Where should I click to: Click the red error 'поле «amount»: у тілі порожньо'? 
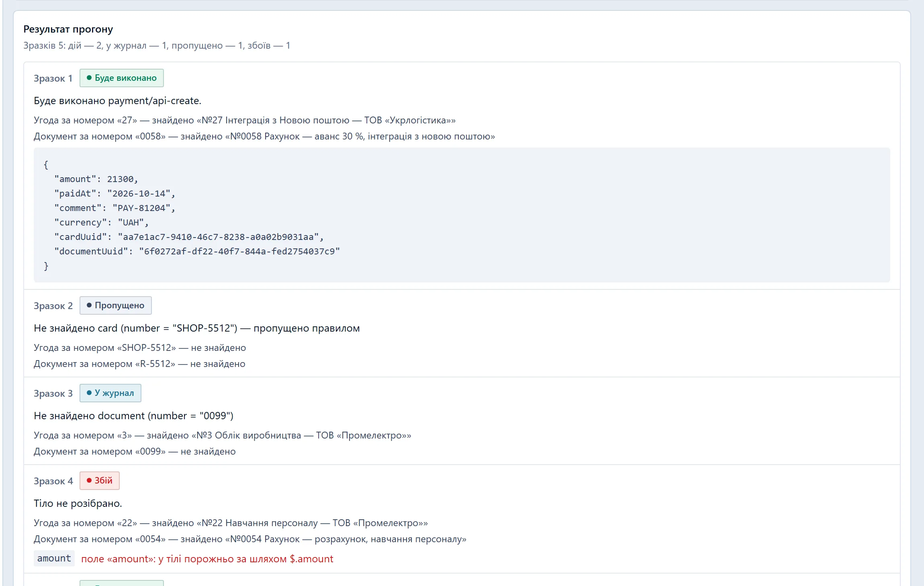(x=207, y=559)
